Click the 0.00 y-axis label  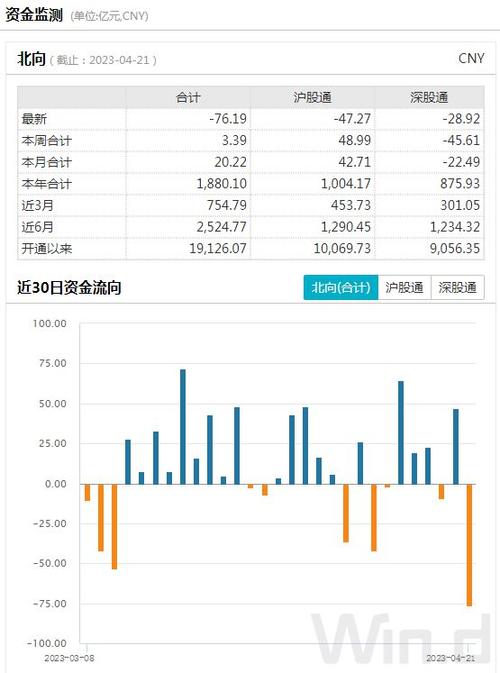click(56, 484)
